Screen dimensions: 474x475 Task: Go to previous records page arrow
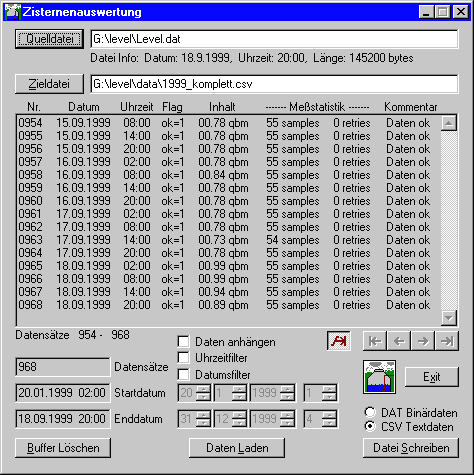[x=399, y=341]
